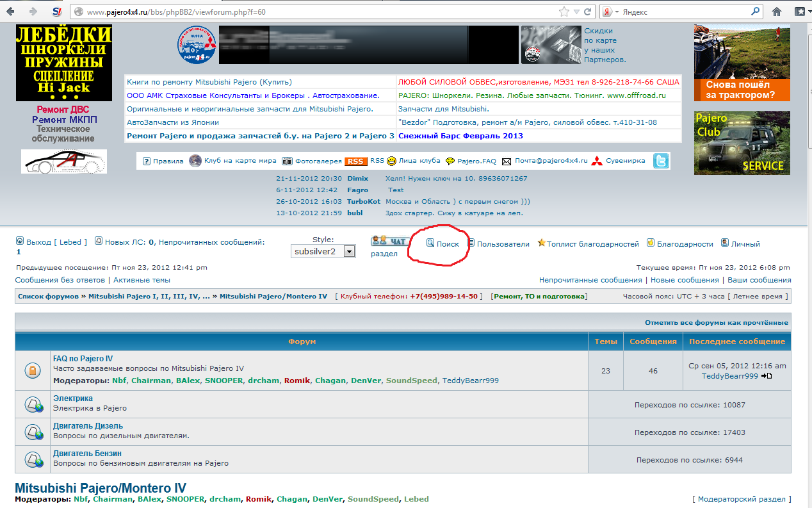Click Отметить все форумы как прочтённые
Image resolution: width=812 pixels, height=508 pixels.
[x=716, y=323]
